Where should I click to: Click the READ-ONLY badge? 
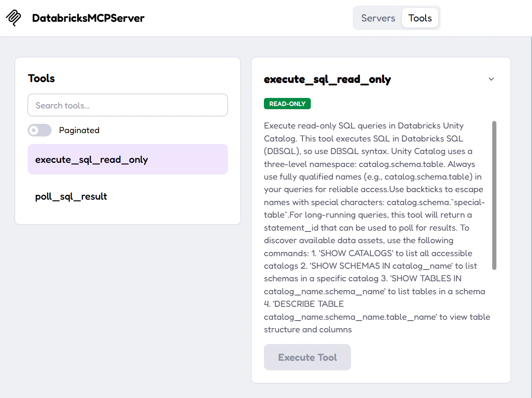[x=287, y=104]
